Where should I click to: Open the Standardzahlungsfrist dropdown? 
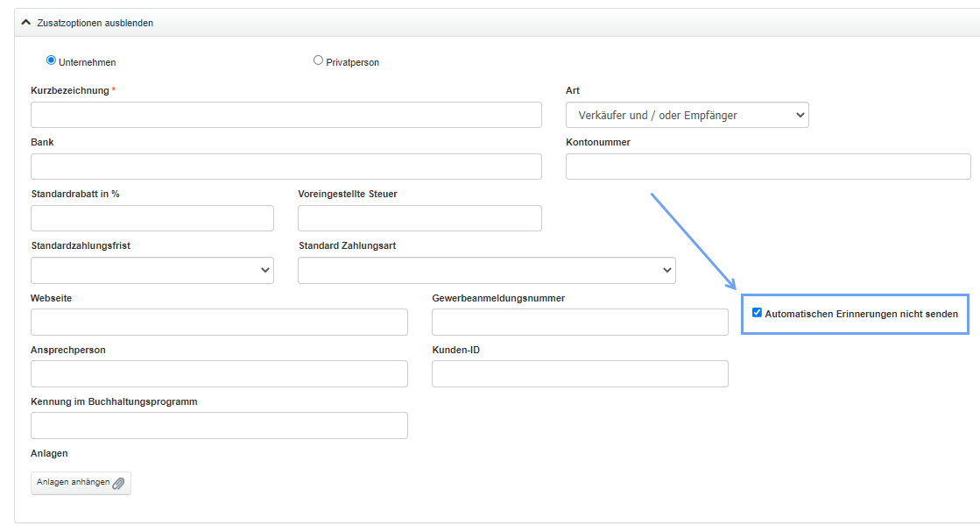pos(152,270)
